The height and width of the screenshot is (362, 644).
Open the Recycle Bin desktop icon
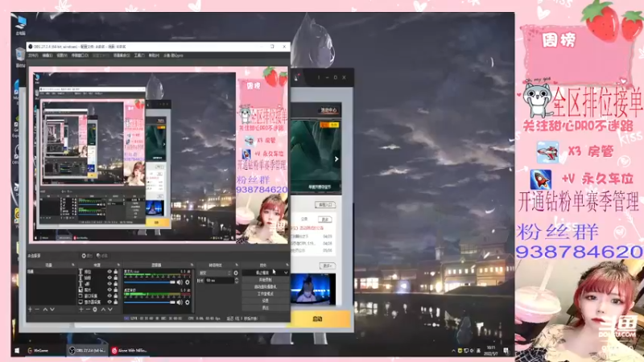20,56
